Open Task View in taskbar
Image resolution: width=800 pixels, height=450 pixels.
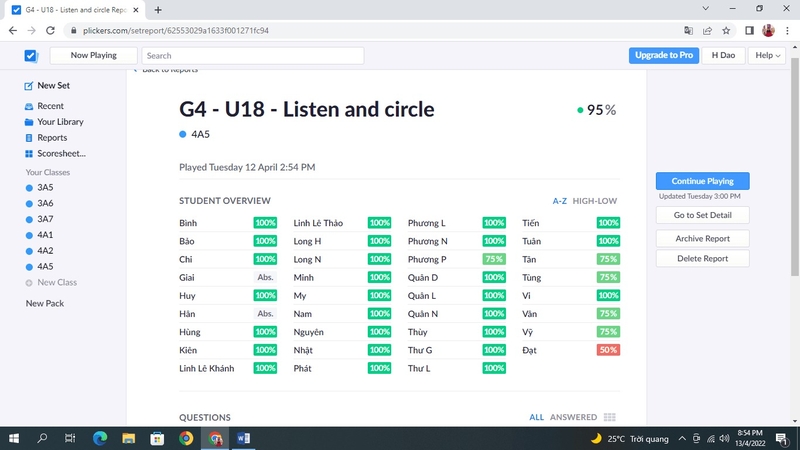(x=70, y=438)
